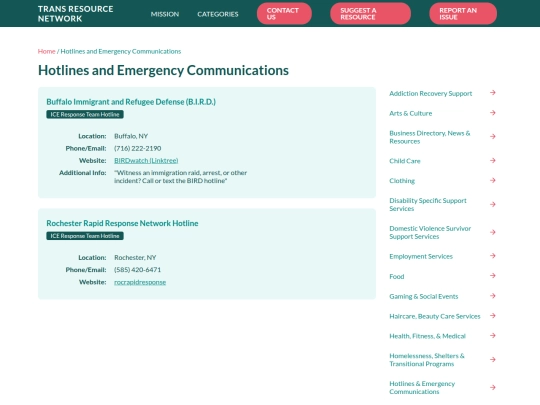Select the Child Care category
The width and height of the screenshot is (540, 405).
click(405, 161)
